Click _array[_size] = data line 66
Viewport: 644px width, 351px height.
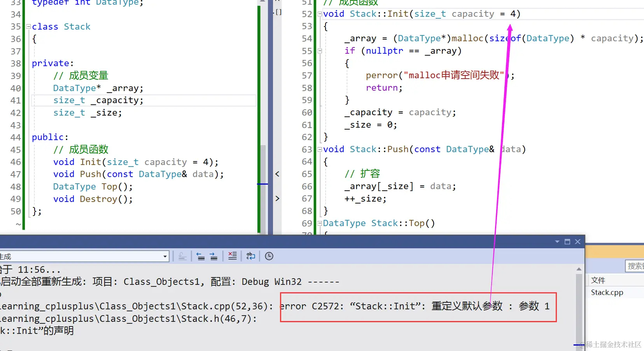click(x=400, y=186)
